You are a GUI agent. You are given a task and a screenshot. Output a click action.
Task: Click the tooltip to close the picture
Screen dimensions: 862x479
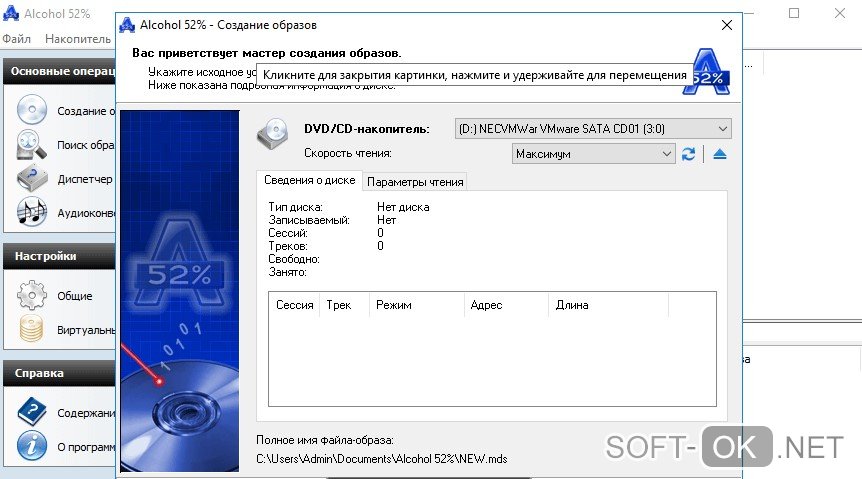474,75
